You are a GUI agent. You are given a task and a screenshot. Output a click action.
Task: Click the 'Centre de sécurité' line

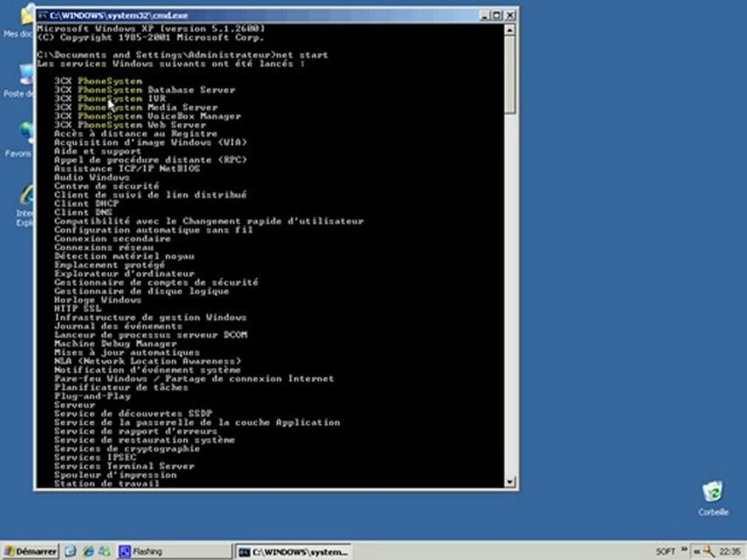click(107, 186)
